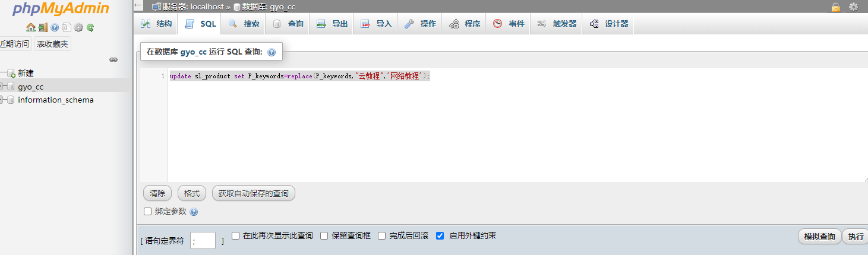The height and width of the screenshot is (255, 868).
Task: Click the home icon under phpMyAdmin logo
Action: point(30,27)
